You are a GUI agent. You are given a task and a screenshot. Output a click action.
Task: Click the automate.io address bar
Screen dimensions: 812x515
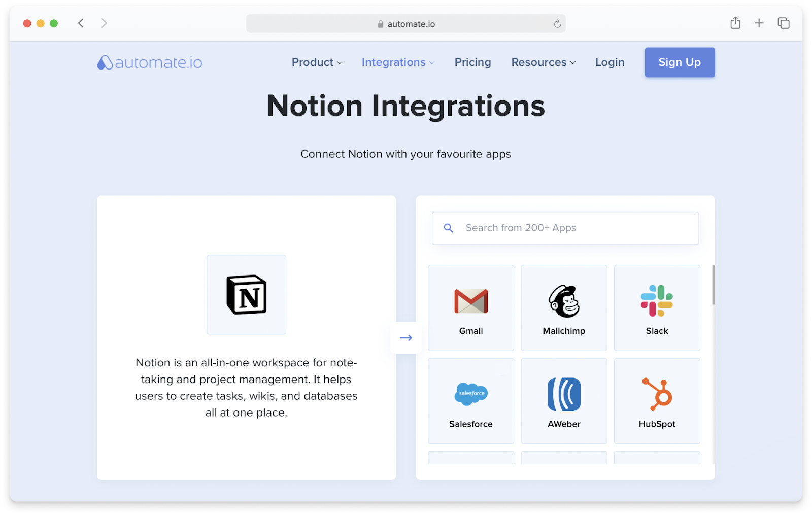coord(406,24)
